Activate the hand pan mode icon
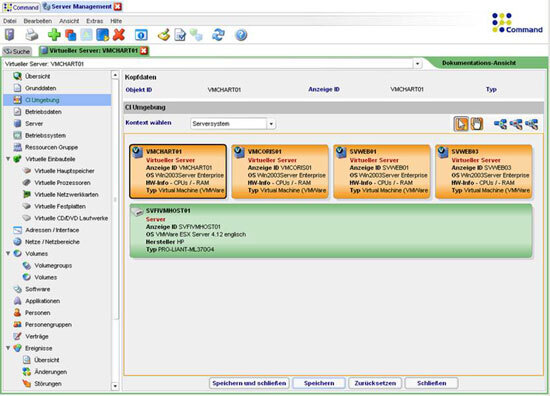 [x=476, y=124]
